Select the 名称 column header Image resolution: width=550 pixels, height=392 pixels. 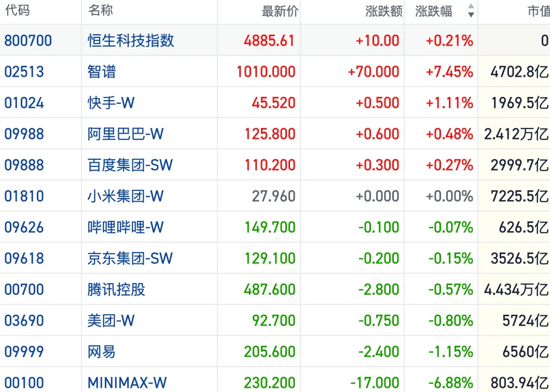tap(101, 10)
